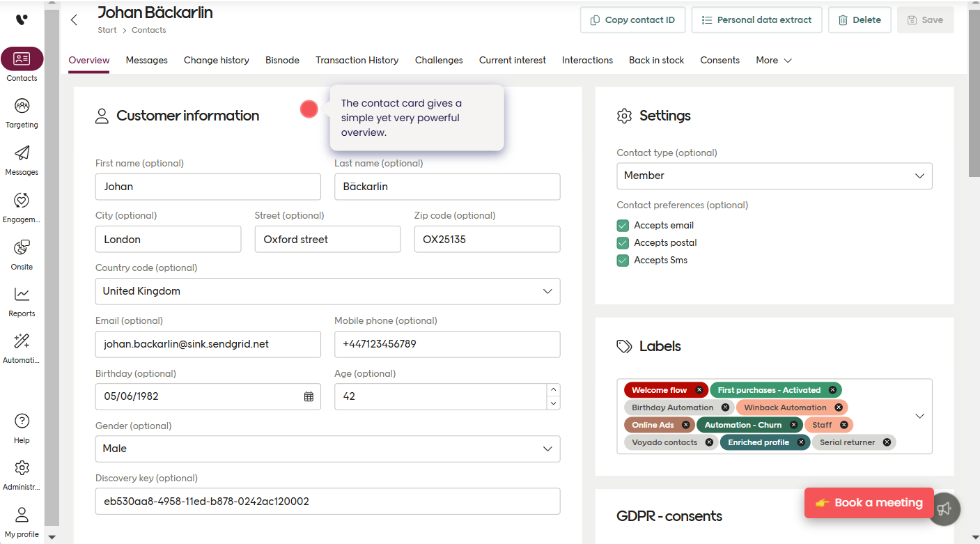
Task: Open the Reports panel
Action: pyautogui.click(x=22, y=300)
